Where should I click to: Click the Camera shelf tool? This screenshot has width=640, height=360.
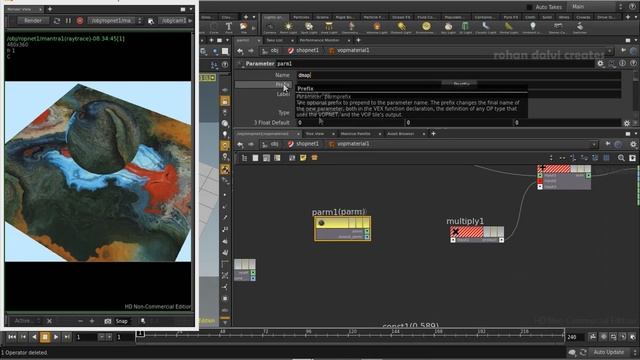269,28
